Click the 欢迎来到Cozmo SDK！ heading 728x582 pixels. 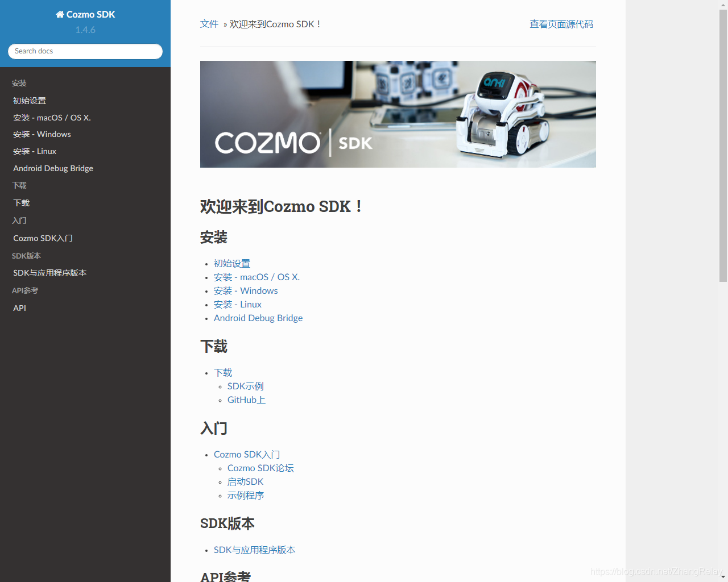point(282,206)
